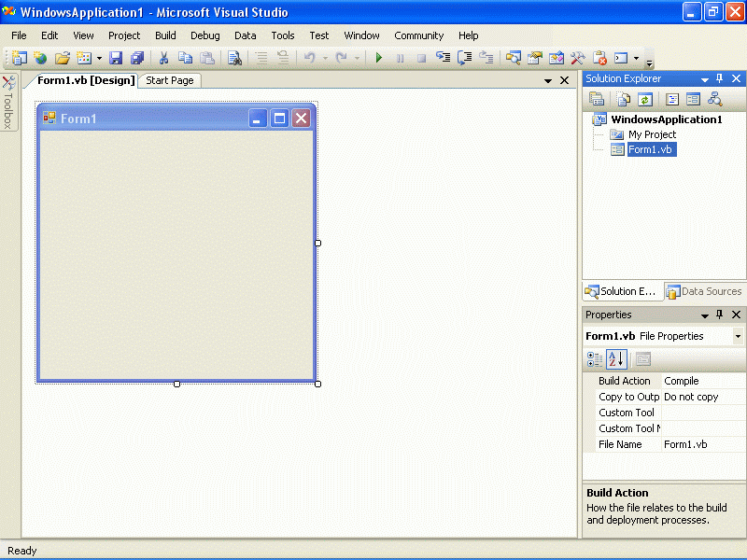747x560 pixels.
Task: Click the Step Over debug icon
Action: pyautogui.click(x=464, y=58)
